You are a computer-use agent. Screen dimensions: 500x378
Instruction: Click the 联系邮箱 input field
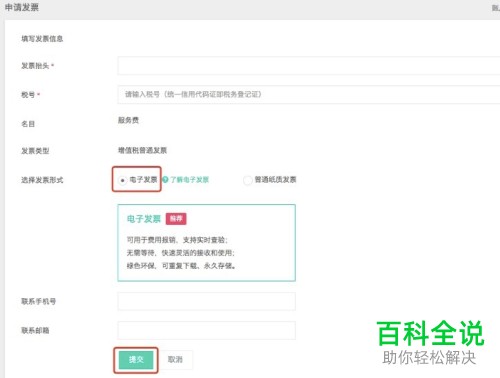[206, 330]
